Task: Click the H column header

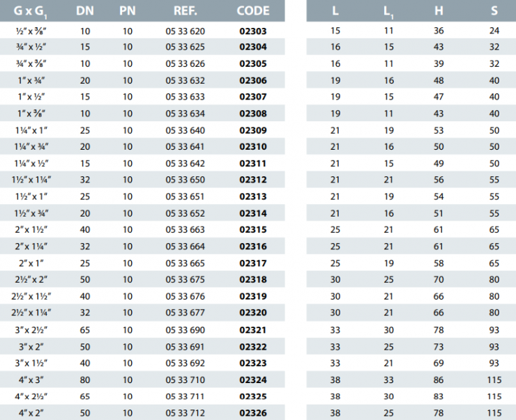Action: click(x=439, y=11)
